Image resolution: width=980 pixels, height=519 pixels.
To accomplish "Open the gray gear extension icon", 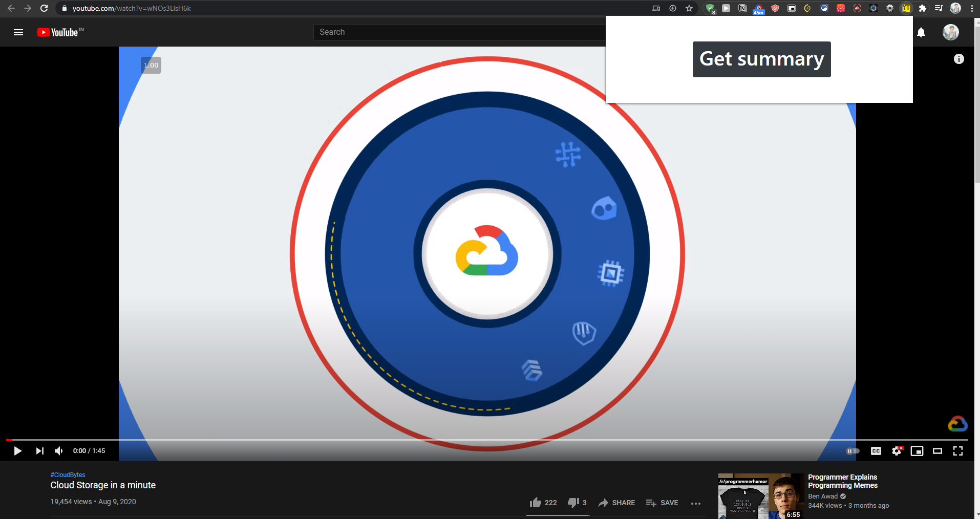I will point(890,8).
